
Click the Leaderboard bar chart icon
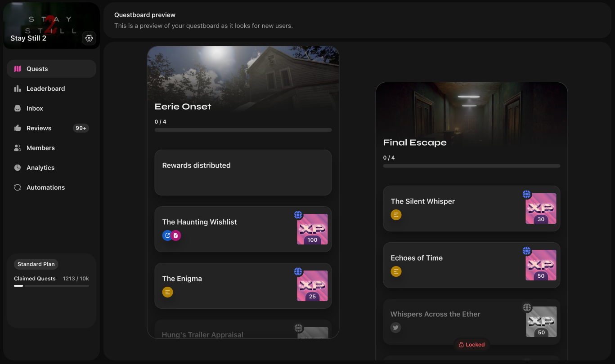pos(18,89)
